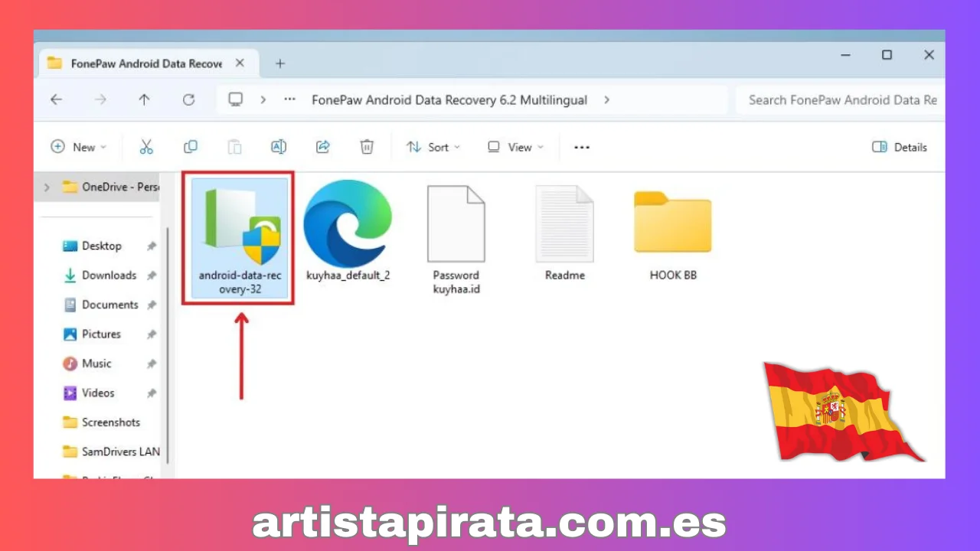This screenshot has height=551, width=980.
Task: Close the File Explorer window
Action: click(x=929, y=55)
